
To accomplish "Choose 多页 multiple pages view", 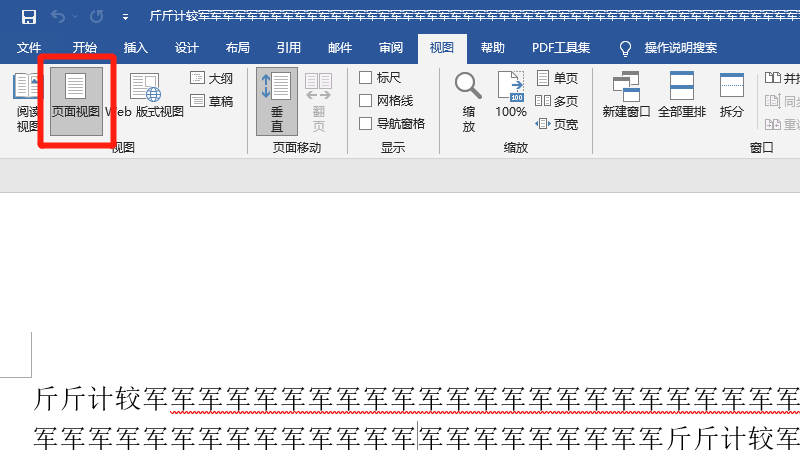I will tap(557, 101).
